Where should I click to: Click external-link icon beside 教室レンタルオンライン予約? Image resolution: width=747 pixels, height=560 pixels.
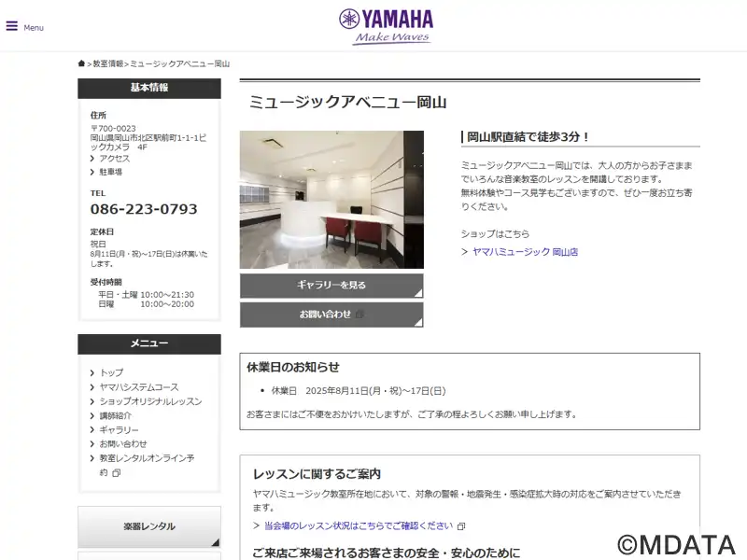(116, 473)
